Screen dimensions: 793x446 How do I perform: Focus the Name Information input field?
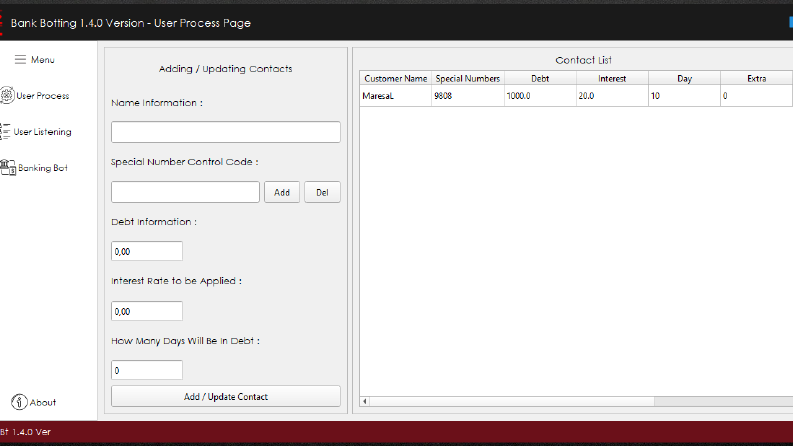(x=226, y=132)
